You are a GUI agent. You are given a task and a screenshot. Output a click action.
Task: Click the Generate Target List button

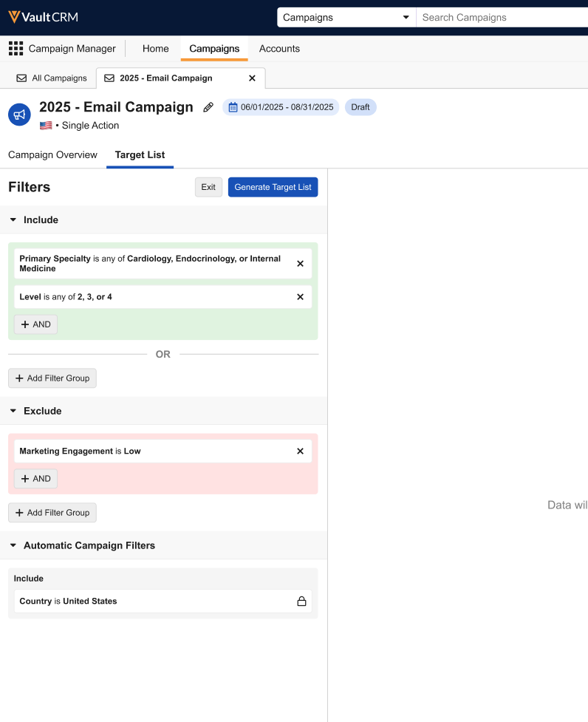[x=273, y=188]
